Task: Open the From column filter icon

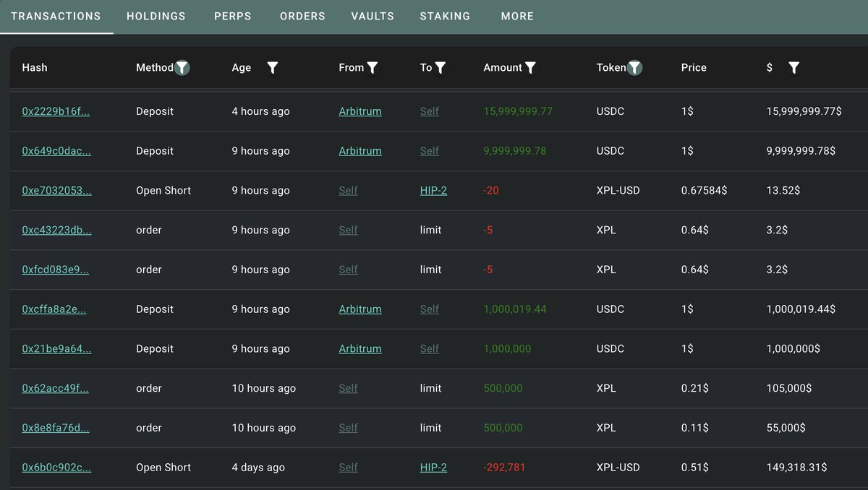Action: click(x=373, y=68)
